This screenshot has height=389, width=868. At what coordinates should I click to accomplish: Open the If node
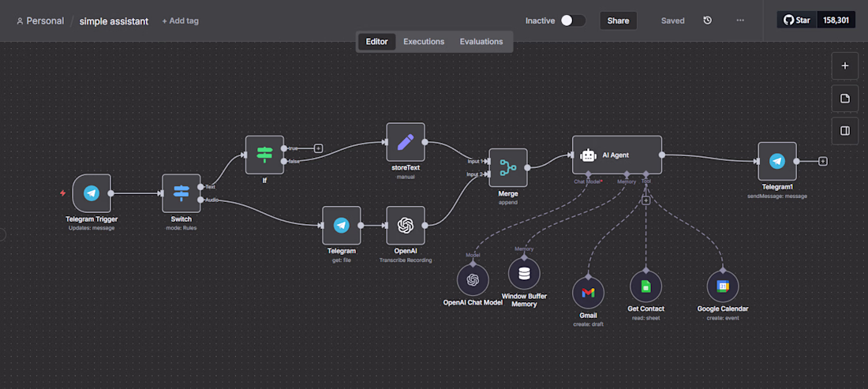tap(264, 155)
